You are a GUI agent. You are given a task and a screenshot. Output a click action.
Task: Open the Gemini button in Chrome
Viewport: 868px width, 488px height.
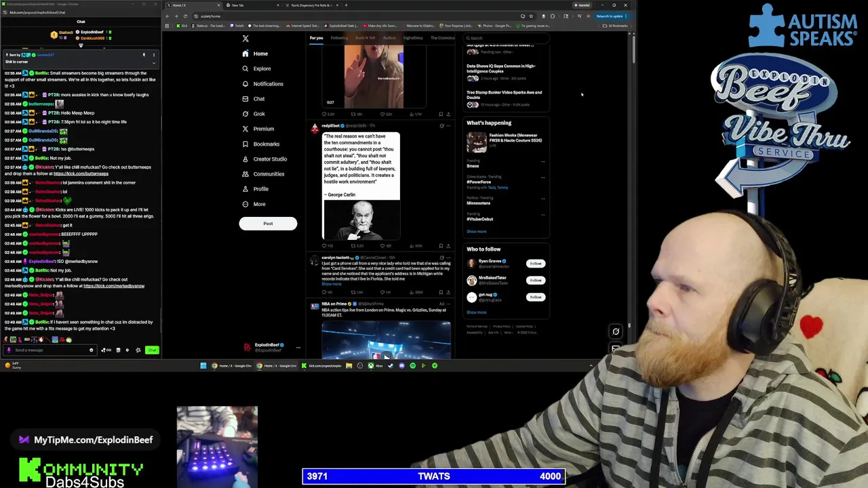583,5
